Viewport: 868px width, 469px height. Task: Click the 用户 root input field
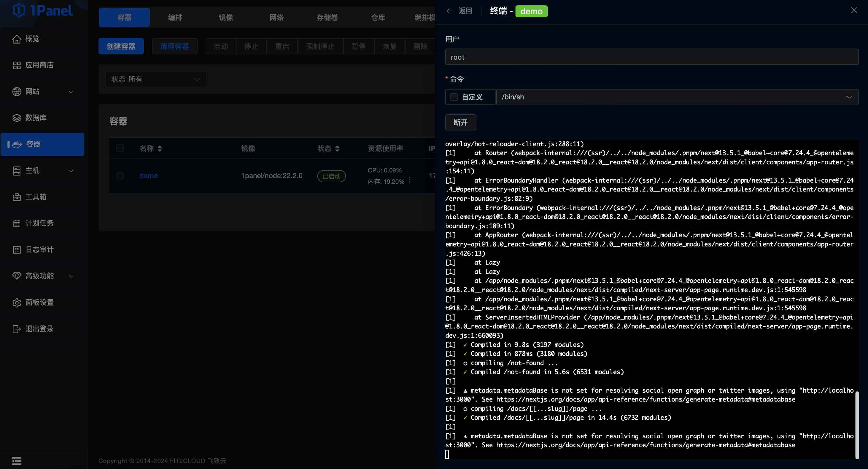[652, 57]
